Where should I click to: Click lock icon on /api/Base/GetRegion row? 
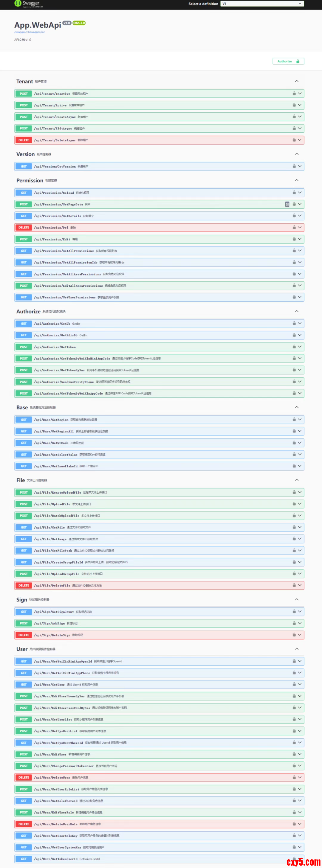click(294, 419)
